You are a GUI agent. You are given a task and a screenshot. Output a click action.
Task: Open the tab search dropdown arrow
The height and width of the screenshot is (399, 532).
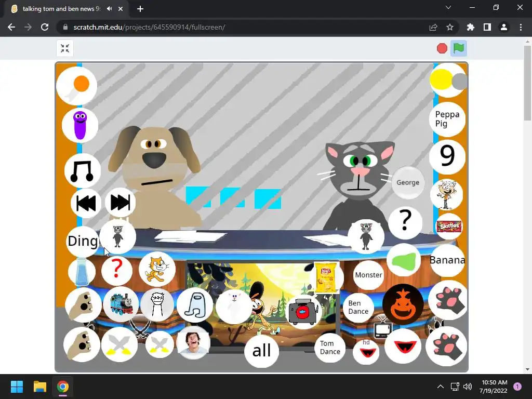tap(448, 7)
